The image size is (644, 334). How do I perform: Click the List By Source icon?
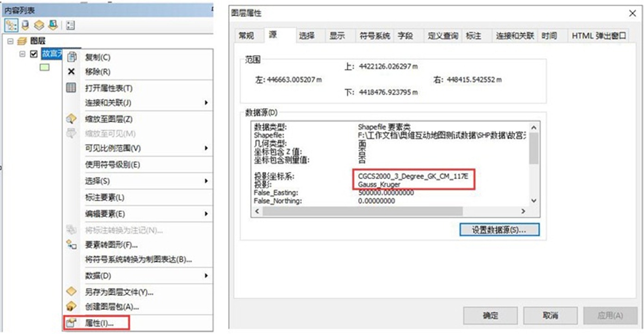[x=25, y=25]
